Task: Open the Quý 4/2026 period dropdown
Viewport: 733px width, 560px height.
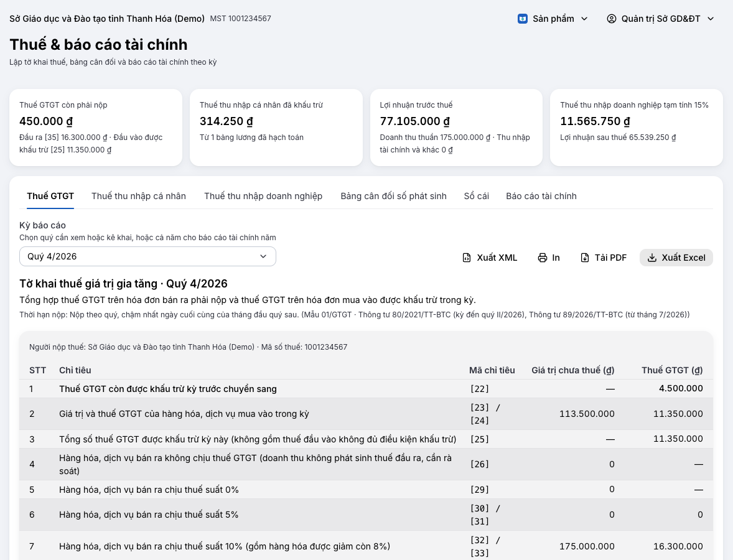Action: 147,256
